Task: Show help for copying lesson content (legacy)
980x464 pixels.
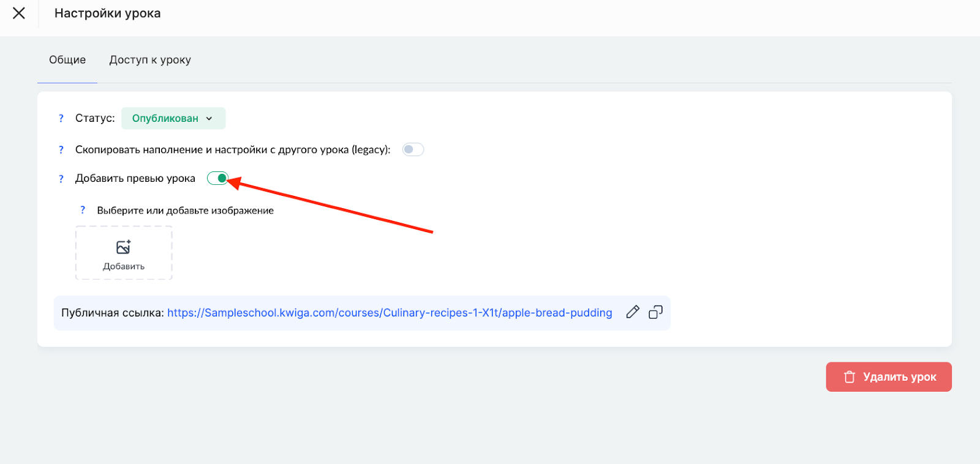Action: click(61, 150)
